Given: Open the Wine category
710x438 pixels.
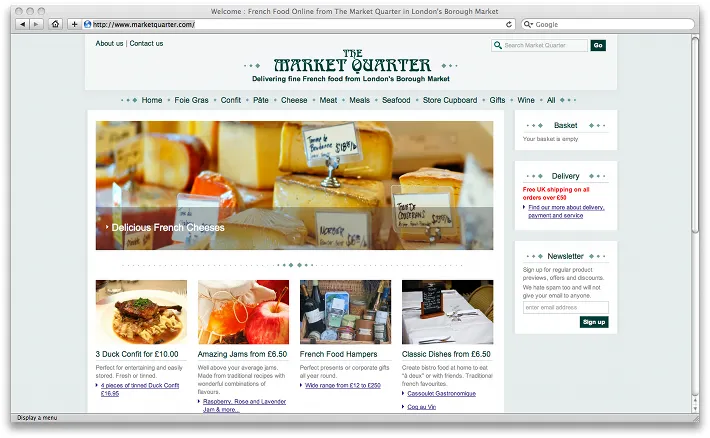Looking at the screenshot, I should tap(526, 100).
